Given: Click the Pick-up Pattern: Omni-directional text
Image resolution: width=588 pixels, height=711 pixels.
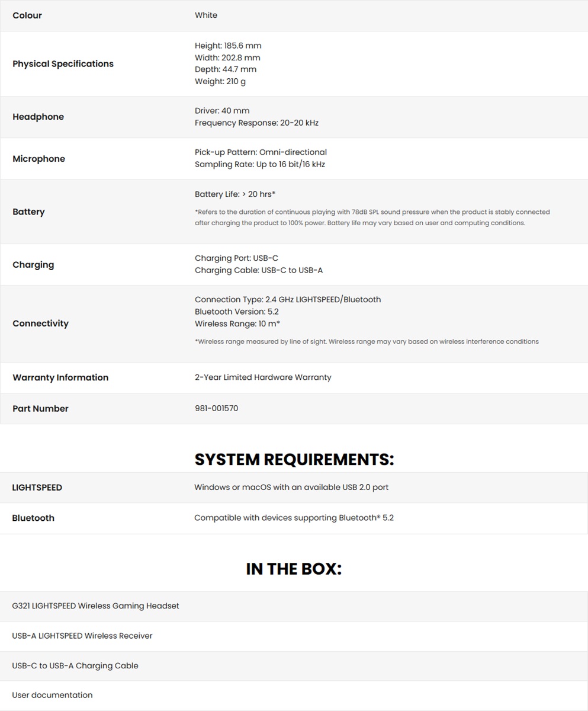Looking at the screenshot, I should [261, 152].
